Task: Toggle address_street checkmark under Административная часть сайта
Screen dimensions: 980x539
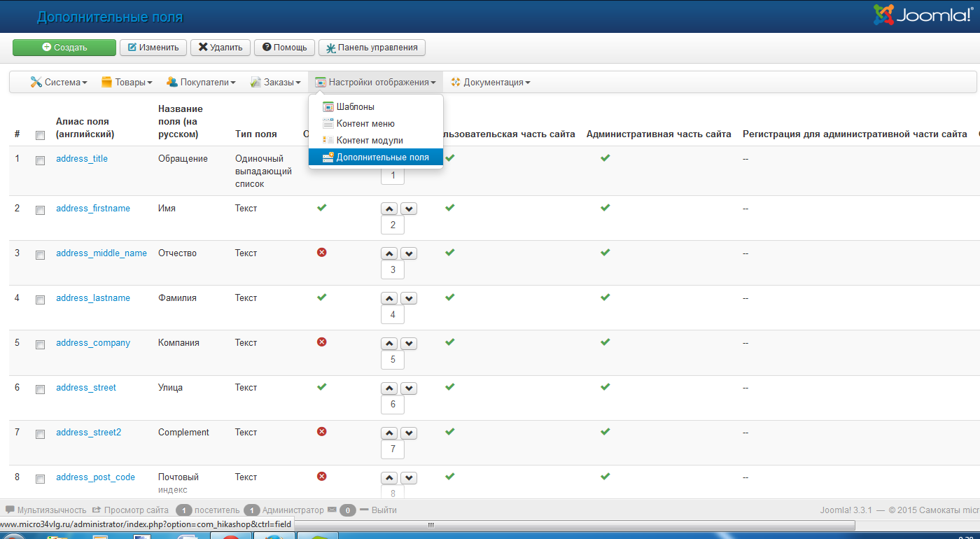Action: click(x=605, y=386)
